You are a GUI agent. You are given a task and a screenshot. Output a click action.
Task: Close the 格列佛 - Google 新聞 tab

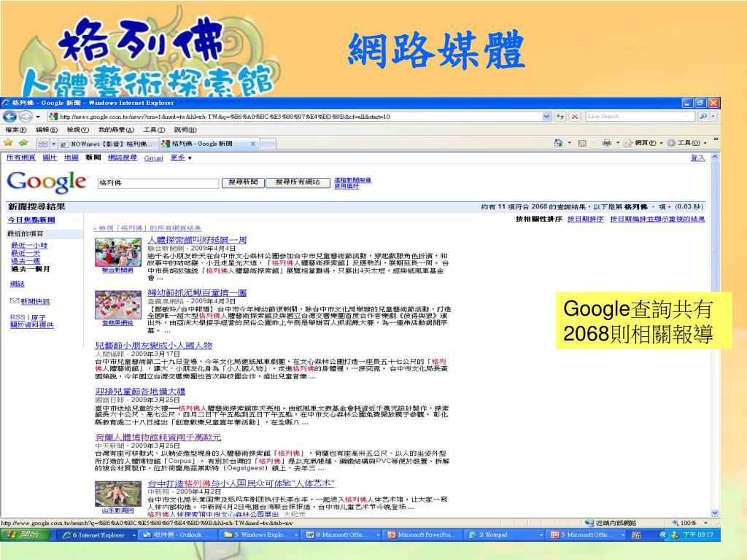(253, 144)
